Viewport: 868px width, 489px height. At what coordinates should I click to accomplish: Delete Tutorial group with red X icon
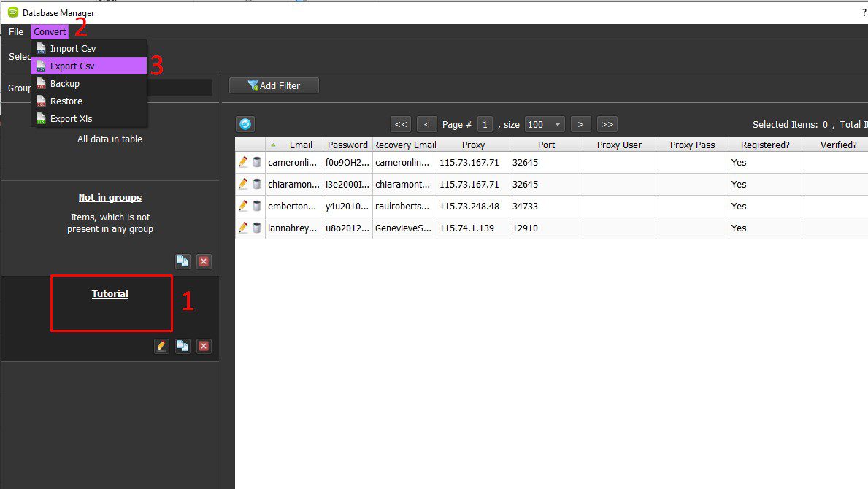pos(204,346)
